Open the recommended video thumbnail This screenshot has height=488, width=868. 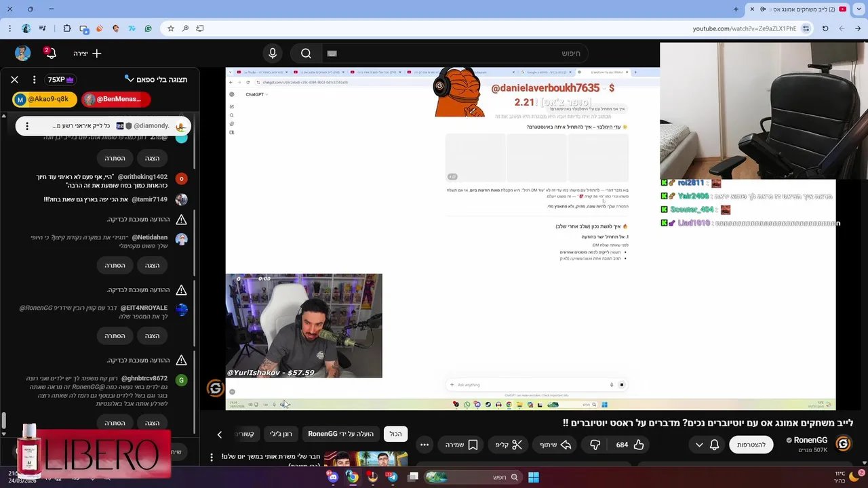pyautogui.click(x=366, y=459)
